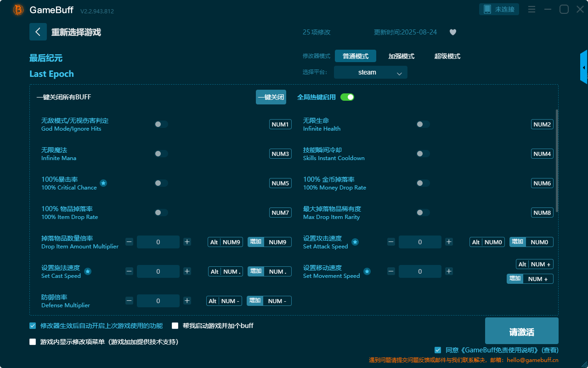Viewport: 588px width, 368px height.
Task: Switch to 超级模式 mode tab
Action: tap(447, 56)
